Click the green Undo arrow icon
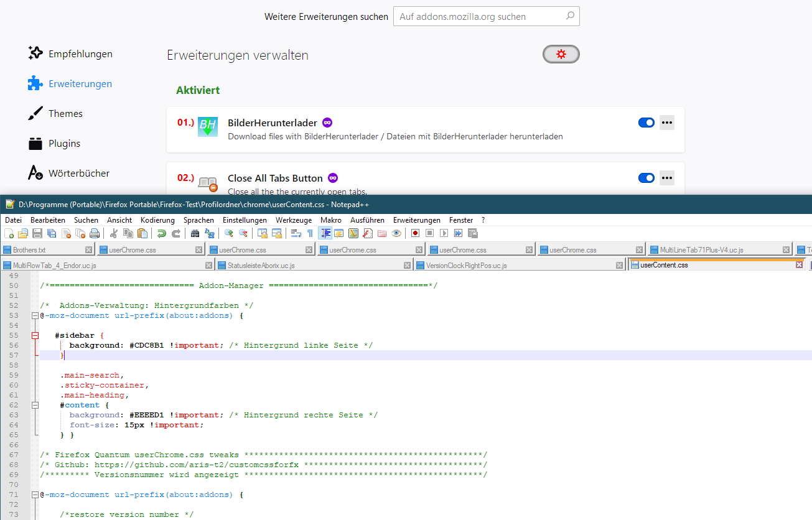Screen dimensions: 812x520 (x=162, y=233)
